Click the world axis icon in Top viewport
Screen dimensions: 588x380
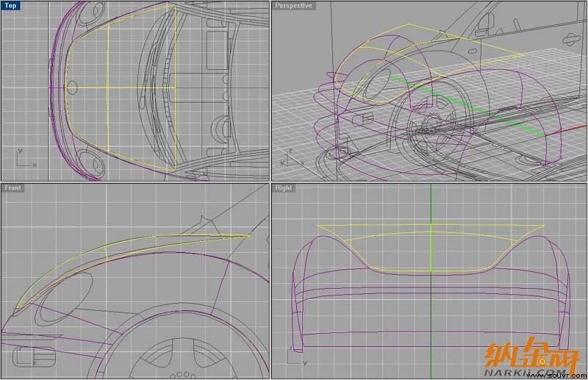[x=26, y=158]
